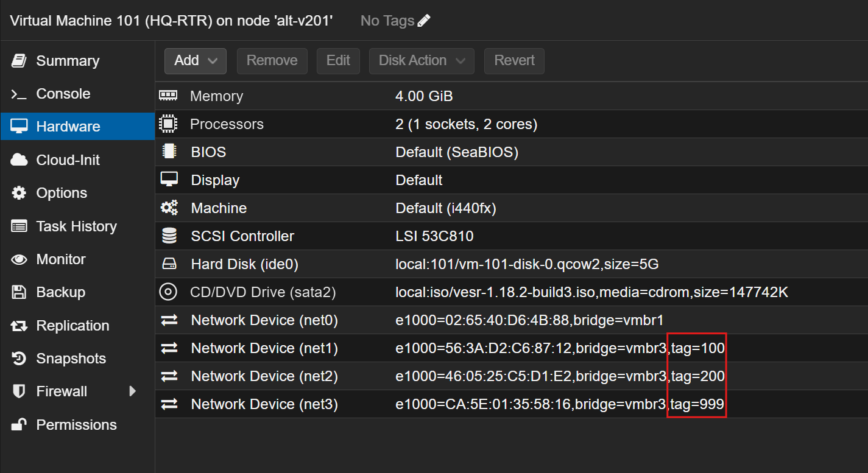
Task: Click the Backup floppy disk icon
Action: (19, 292)
